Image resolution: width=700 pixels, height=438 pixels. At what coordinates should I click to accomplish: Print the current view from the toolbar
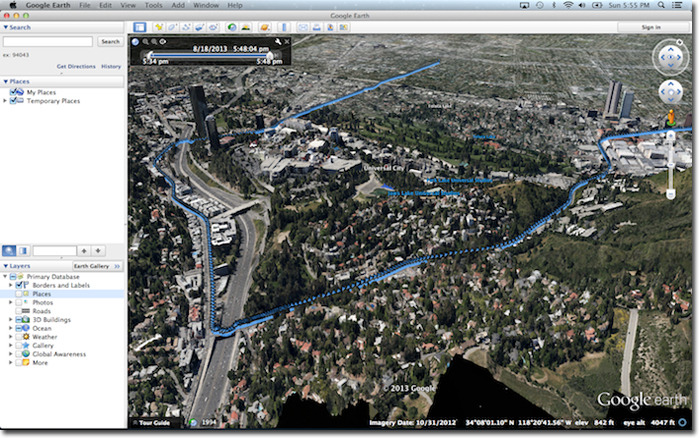[x=317, y=27]
